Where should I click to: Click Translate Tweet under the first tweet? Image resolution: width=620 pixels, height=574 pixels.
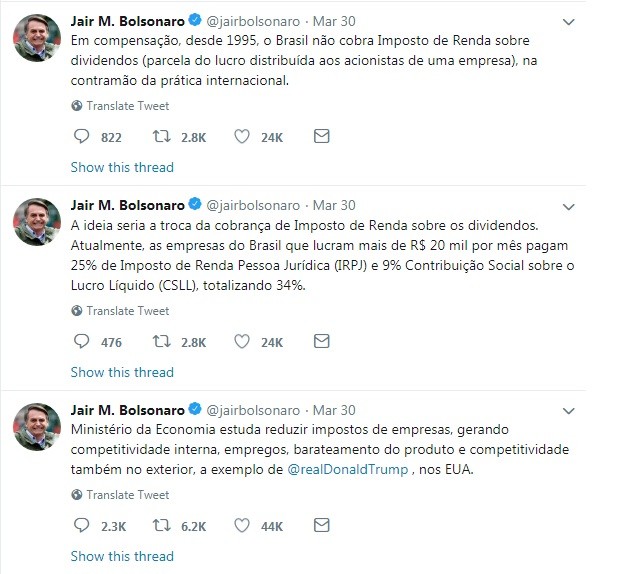(127, 106)
